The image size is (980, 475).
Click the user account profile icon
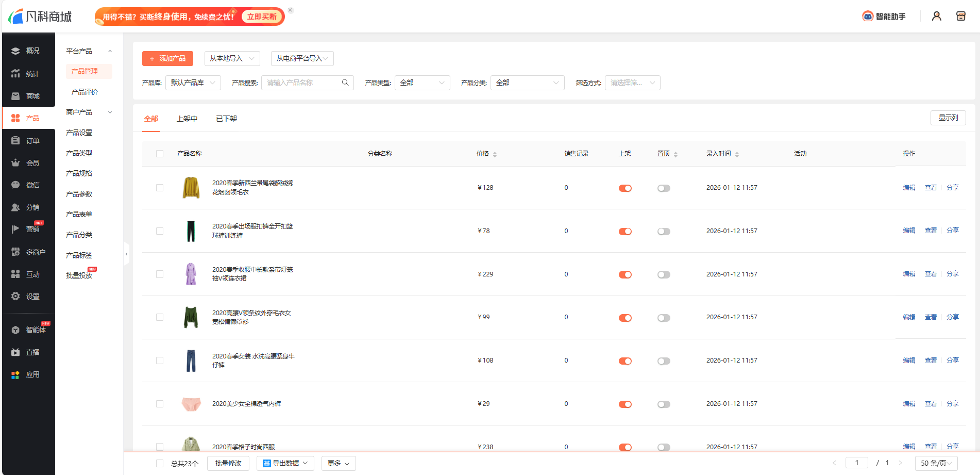coord(936,17)
